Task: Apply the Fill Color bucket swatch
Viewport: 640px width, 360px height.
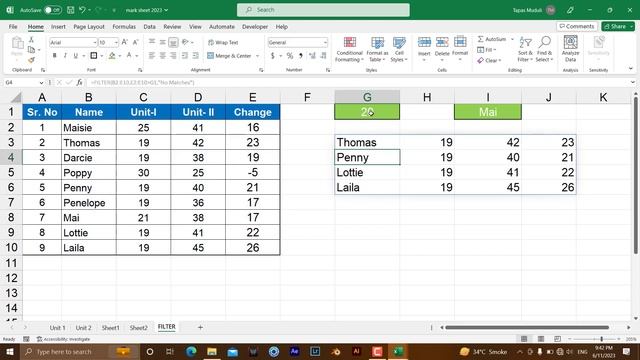Action: click(x=112, y=56)
